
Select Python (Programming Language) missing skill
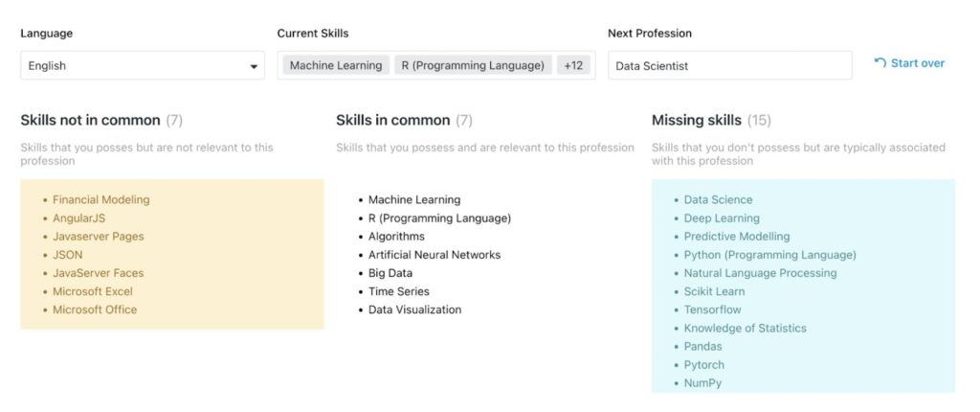click(x=770, y=255)
